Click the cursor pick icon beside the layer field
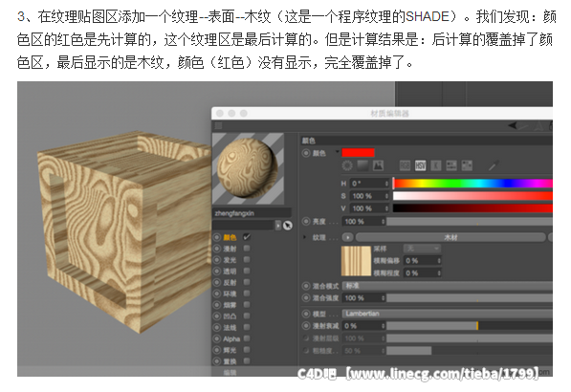This screenshot has width=571, height=392. [288, 226]
